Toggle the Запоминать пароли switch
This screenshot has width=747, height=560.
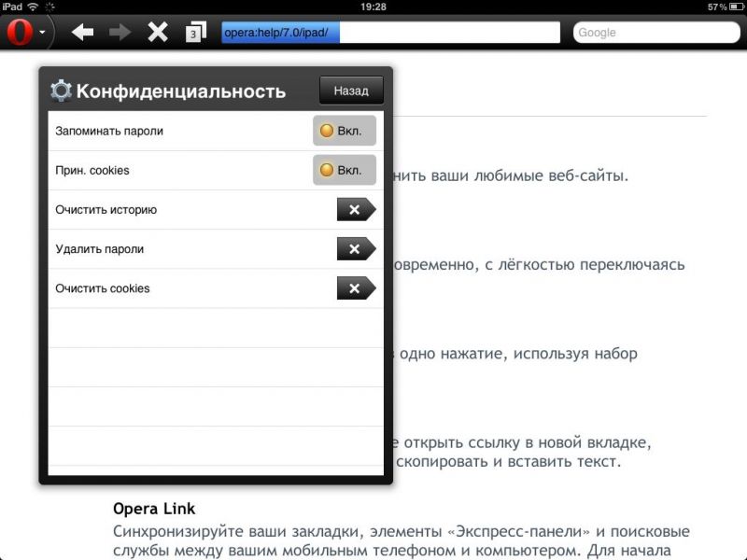pos(344,132)
